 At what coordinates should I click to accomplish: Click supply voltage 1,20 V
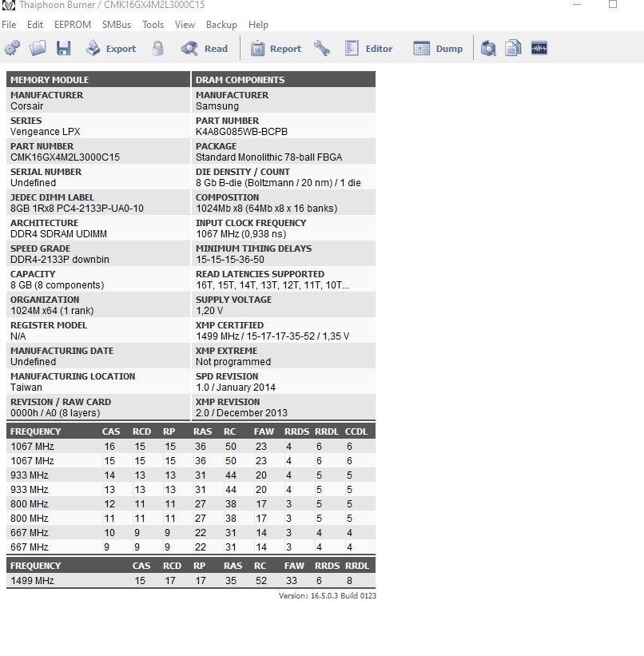[x=209, y=311]
